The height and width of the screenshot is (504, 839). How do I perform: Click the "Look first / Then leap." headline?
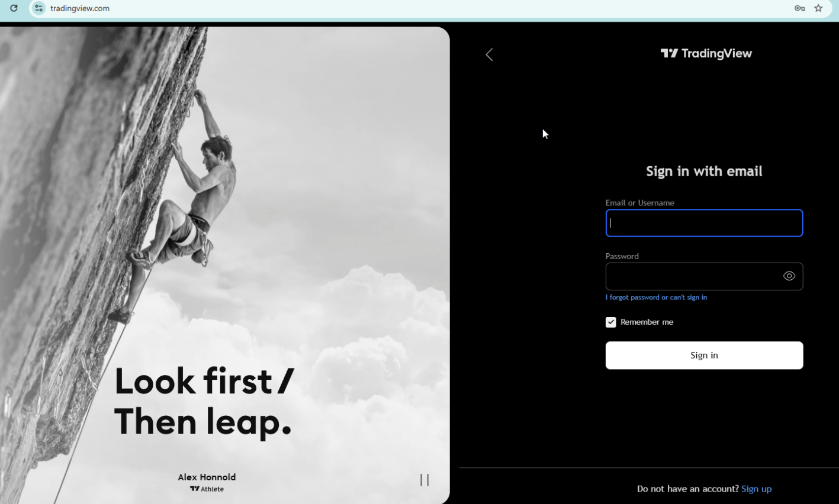(204, 401)
